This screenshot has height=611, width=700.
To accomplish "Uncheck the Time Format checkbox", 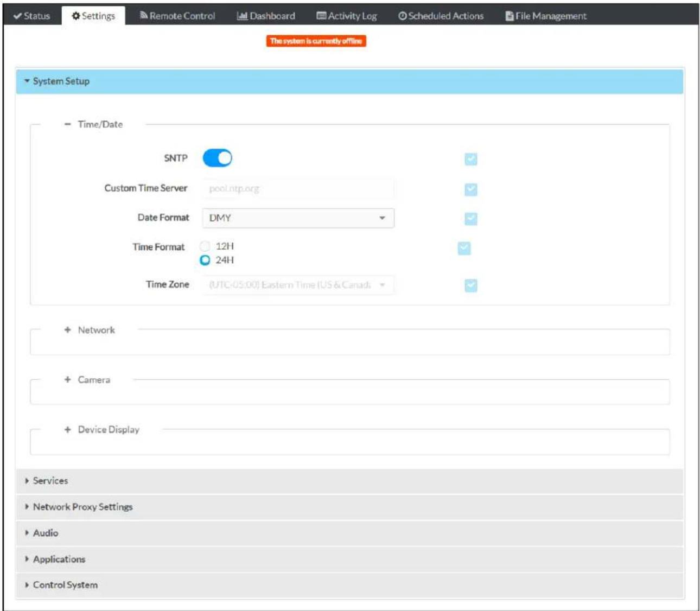I will [464, 248].
